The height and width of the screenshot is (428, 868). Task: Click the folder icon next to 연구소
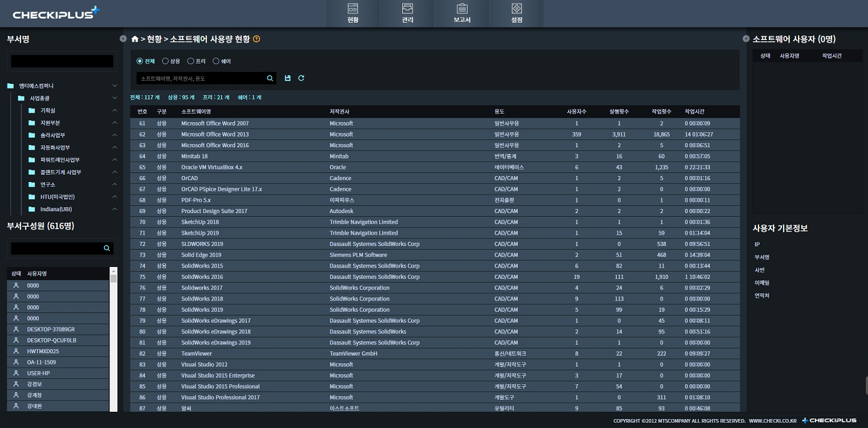[x=32, y=185]
